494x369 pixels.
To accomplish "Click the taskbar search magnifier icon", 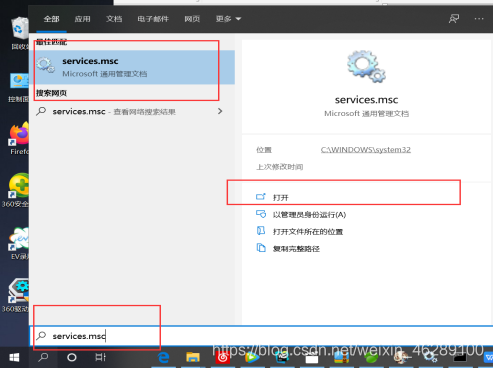I will coord(43,358).
